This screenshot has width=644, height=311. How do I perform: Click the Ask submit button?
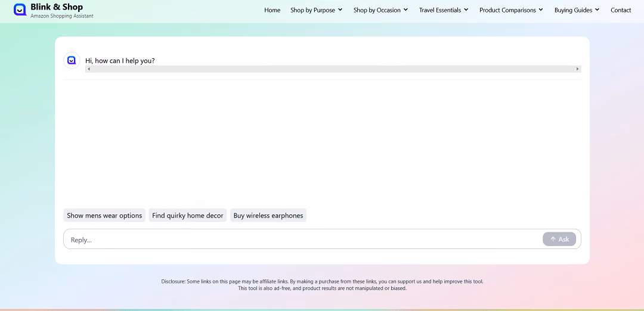tap(559, 239)
